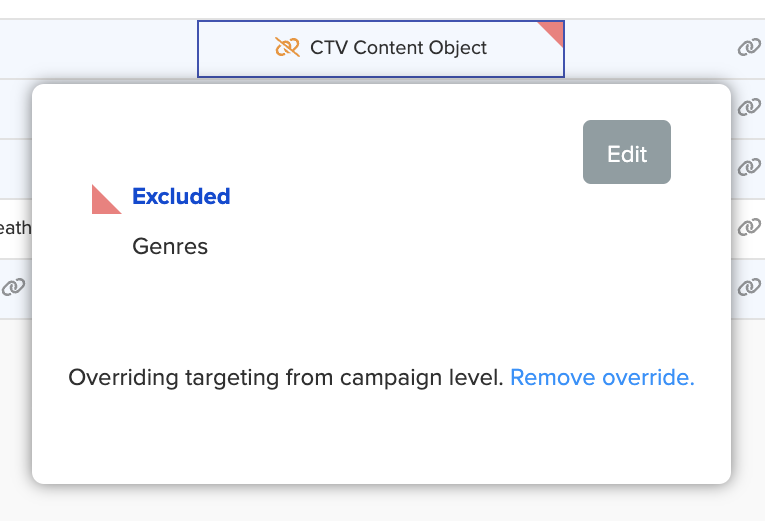This screenshot has height=521, width=765.
Task: Click the red triangle marker beside Excluded
Action: tap(103, 201)
